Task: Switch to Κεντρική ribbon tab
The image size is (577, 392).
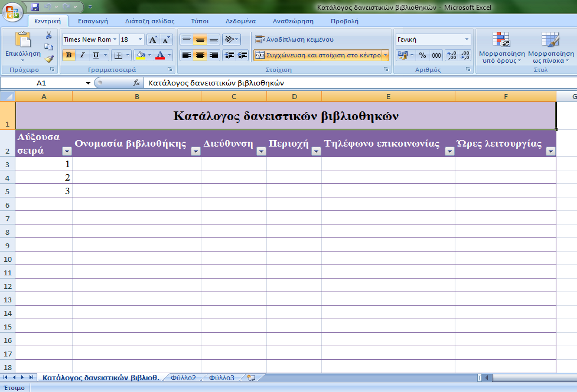Action: pyautogui.click(x=48, y=21)
